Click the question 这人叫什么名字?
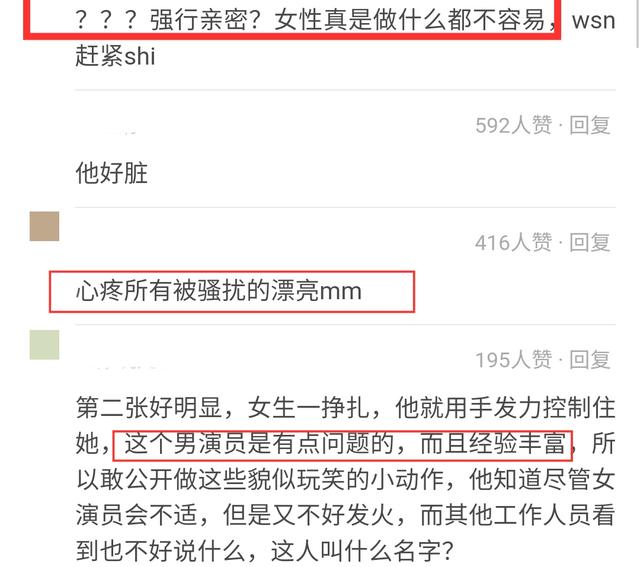This screenshot has height=567, width=640. point(362,551)
